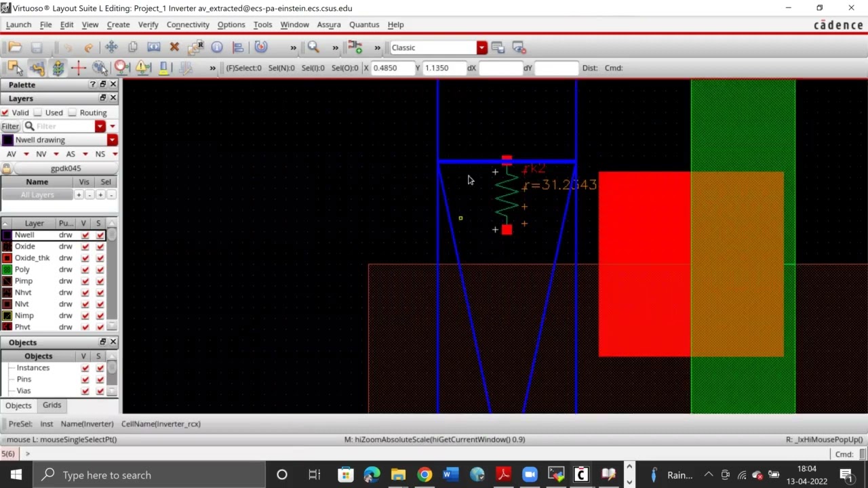Open the Assura menu

[329, 24]
